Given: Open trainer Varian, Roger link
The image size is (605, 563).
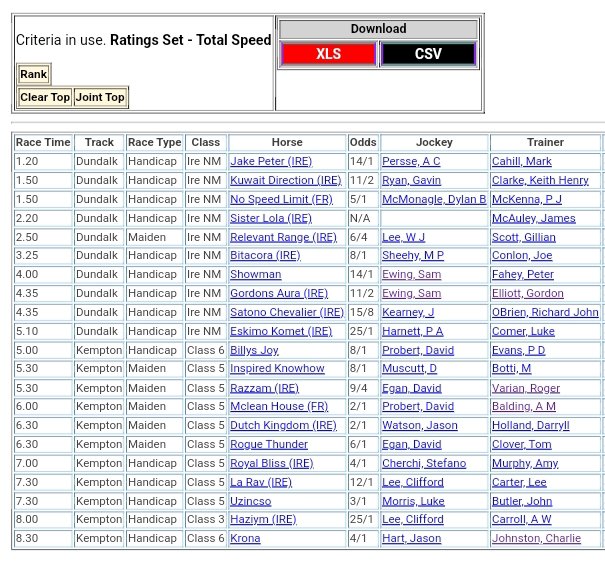Looking at the screenshot, I should tap(525, 388).
